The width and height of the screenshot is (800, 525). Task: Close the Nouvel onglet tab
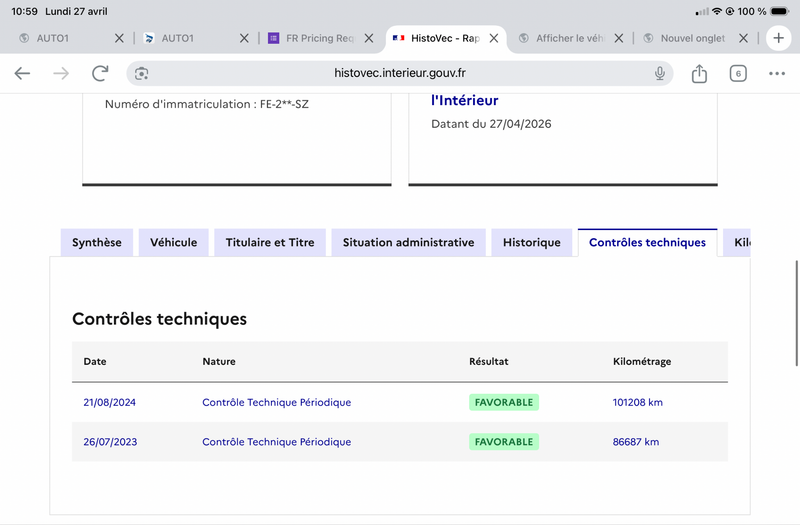tap(743, 38)
